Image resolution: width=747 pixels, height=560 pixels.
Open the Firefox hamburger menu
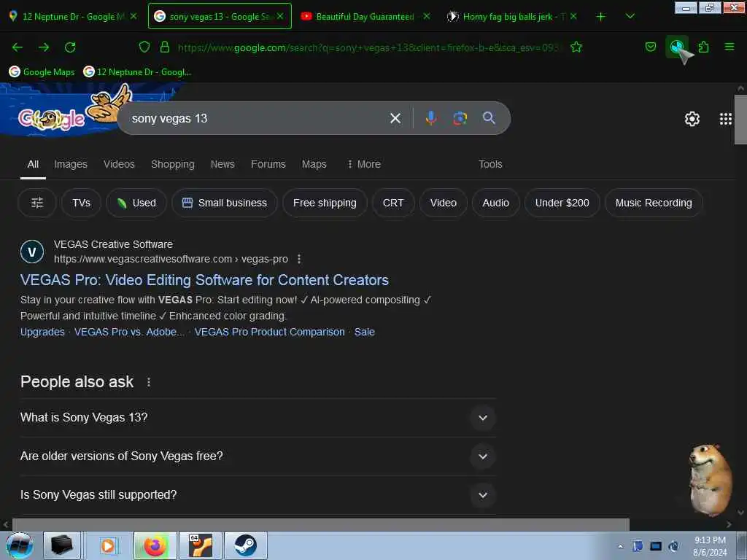point(729,47)
